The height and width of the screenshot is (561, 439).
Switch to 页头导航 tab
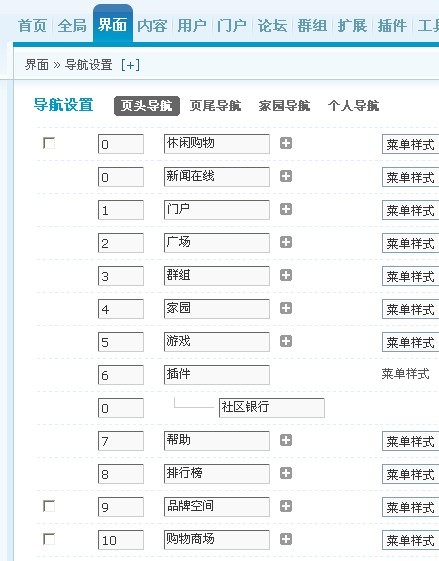pos(147,106)
